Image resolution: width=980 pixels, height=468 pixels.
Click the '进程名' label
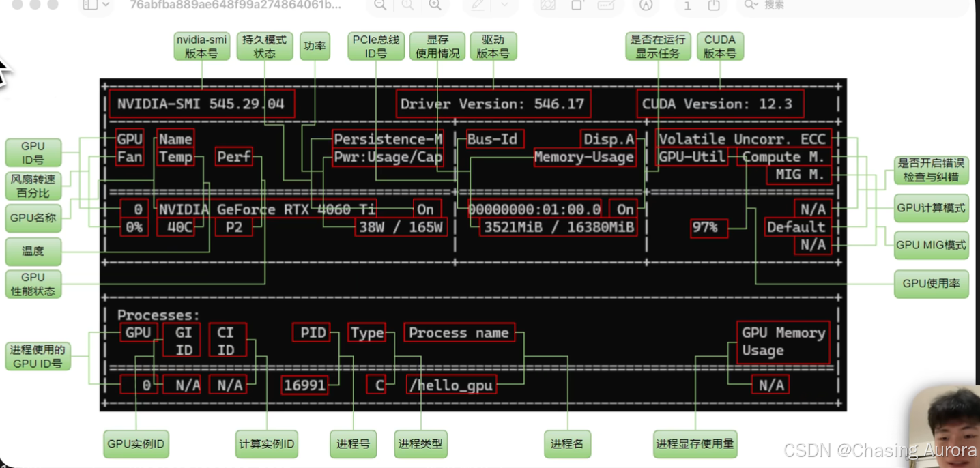tap(568, 444)
